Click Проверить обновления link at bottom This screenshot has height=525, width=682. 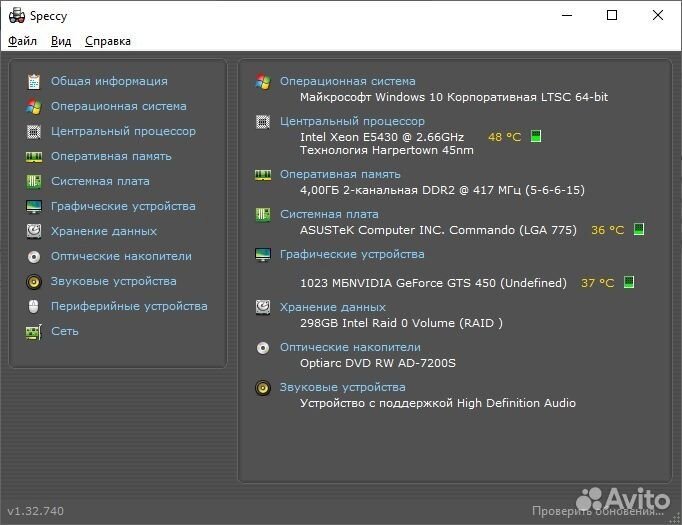click(x=598, y=511)
